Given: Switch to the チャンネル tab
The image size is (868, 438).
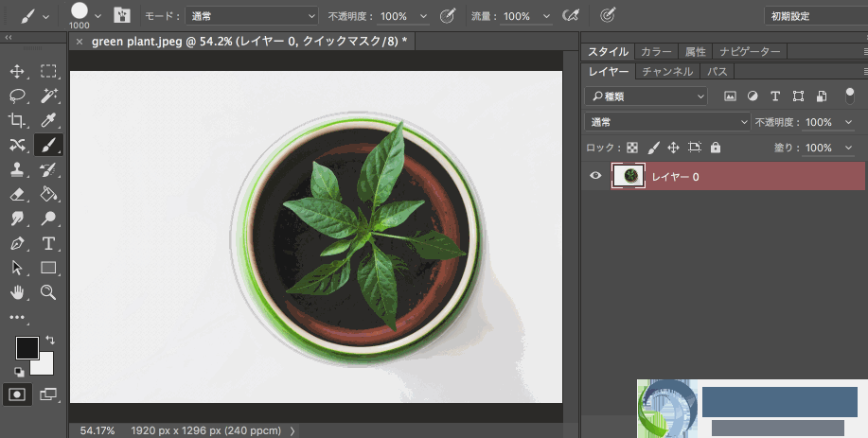Looking at the screenshot, I should pos(667,71).
